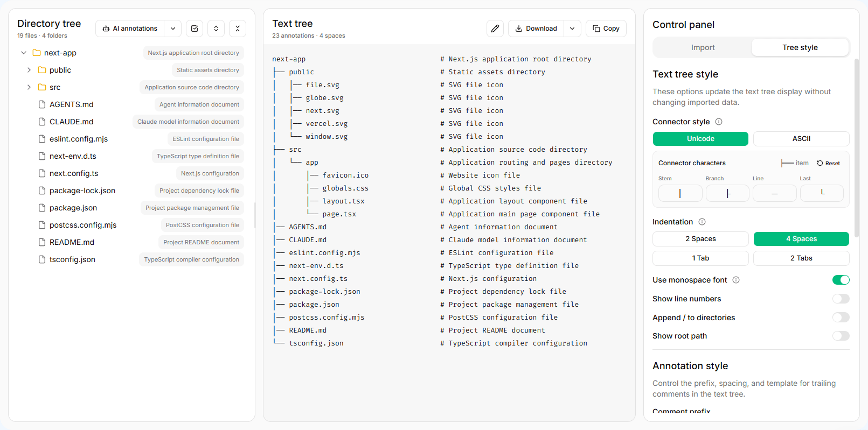Turn on Append / to directories
The width and height of the screenshot is (868, 430).
coord(841,318)
